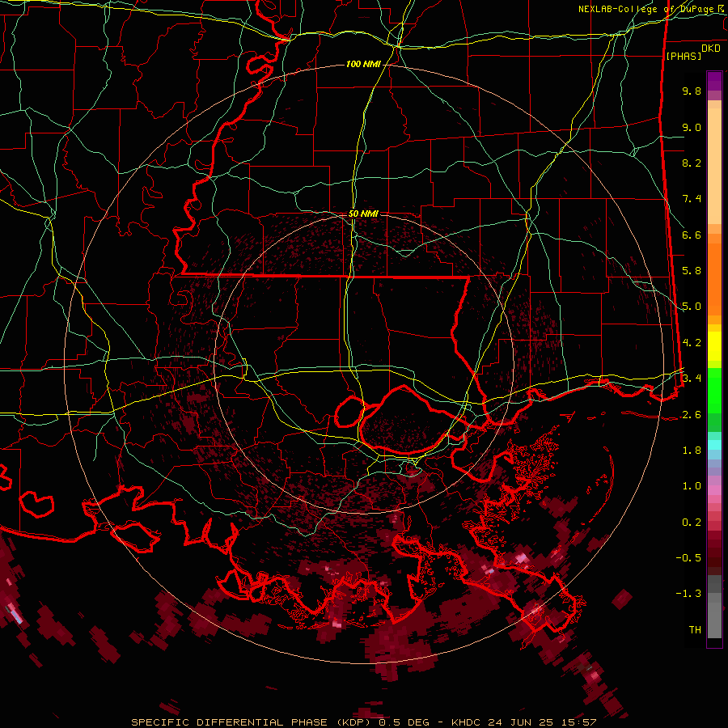
Task: Click the 3.4 scale value
Action: point(692,379)
